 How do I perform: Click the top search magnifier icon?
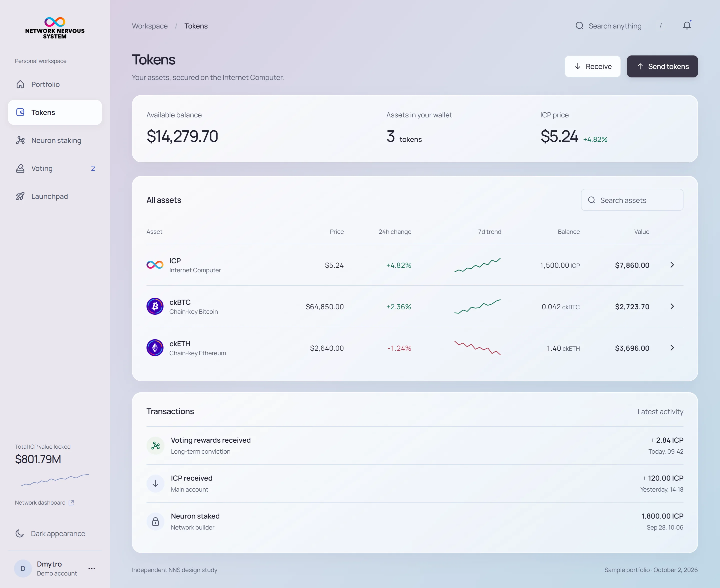(579, 26)
